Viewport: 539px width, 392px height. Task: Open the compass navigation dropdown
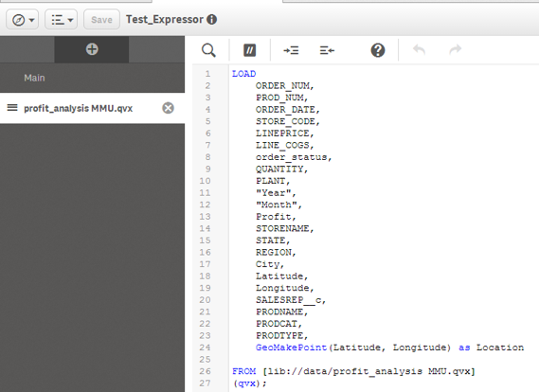pyautogui.click(x=23, y=20)
